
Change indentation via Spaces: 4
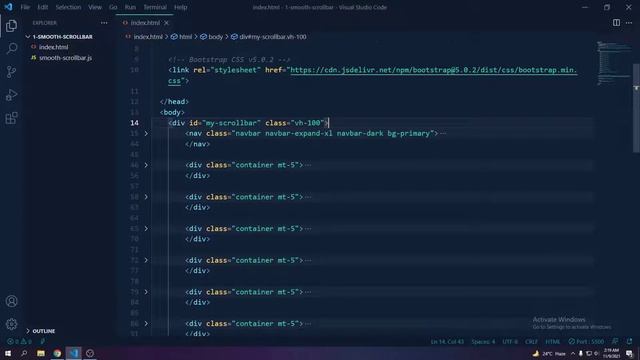483,341
